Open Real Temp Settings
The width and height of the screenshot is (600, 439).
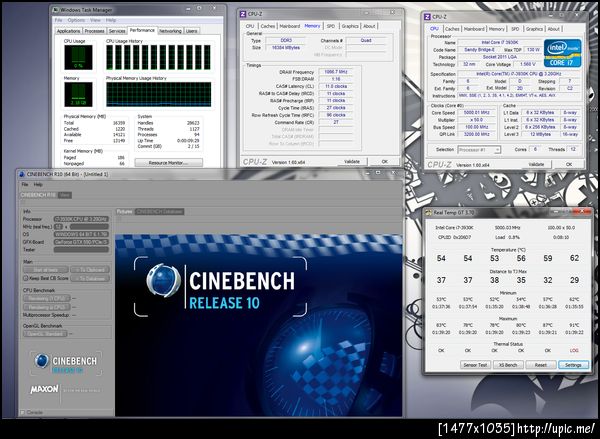pyautogui.click(x=573, y=365)
